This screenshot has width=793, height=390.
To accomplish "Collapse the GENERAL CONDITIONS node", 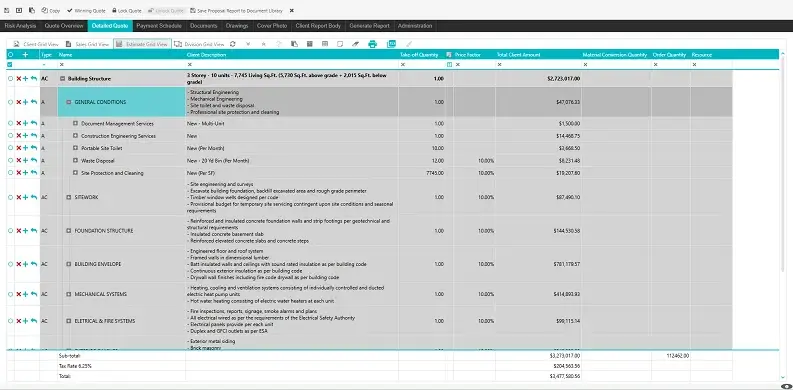I will click(69, 102).
